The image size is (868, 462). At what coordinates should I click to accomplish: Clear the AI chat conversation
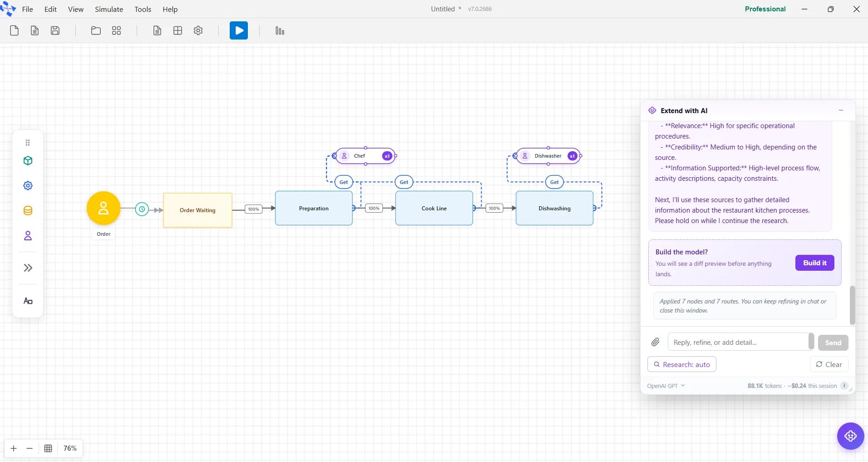click(x=829, y=364)
